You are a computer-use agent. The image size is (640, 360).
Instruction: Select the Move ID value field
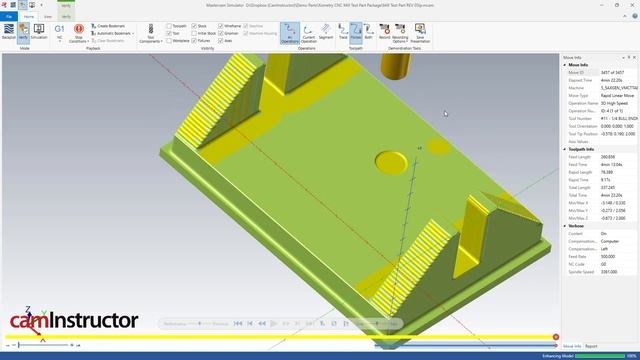tap(617, 73)
